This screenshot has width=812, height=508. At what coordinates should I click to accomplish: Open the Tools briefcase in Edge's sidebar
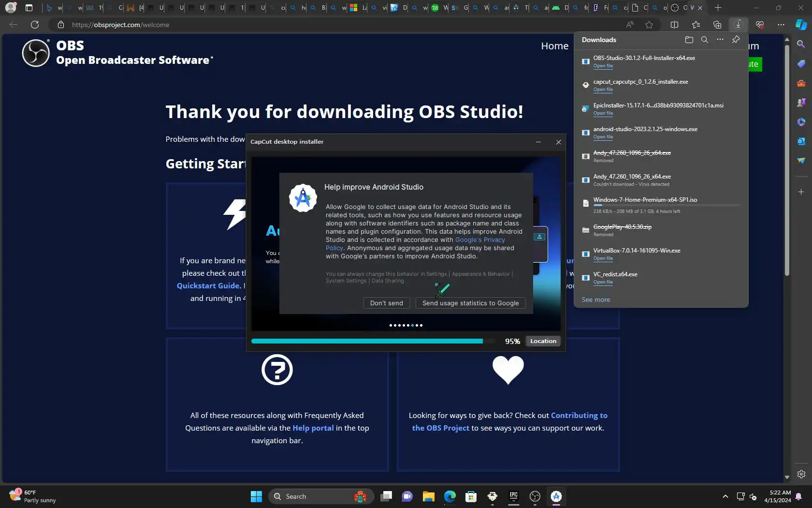[x=801, y=83]
